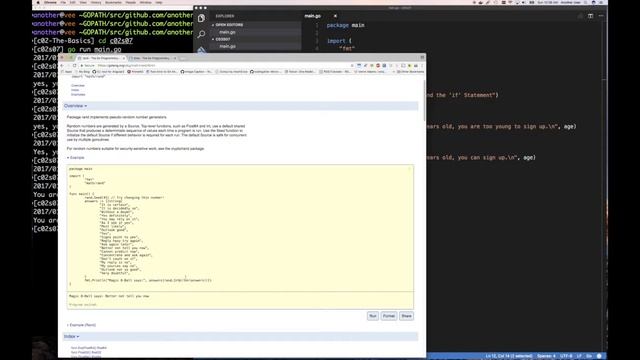Click browser back arrow
Image resolution: width=640 pixels, height=360 pixels.
(x=62, y=65)
